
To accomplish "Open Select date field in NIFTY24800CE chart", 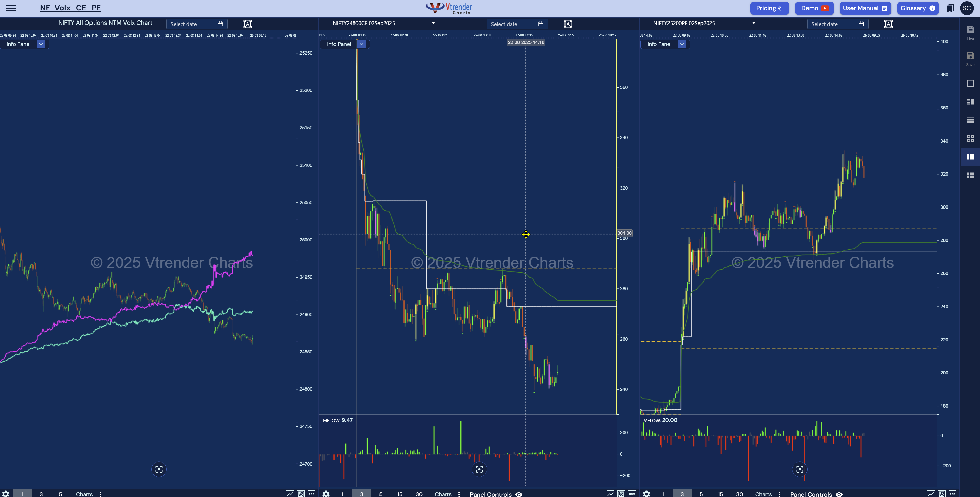I will pyautogui.click(x=517, y=24).
